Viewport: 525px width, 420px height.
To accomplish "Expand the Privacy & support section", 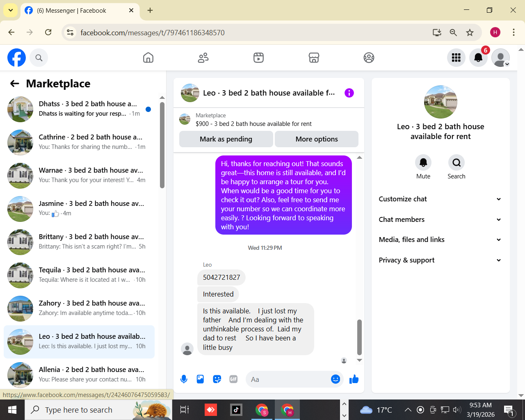I will point(440,260).
